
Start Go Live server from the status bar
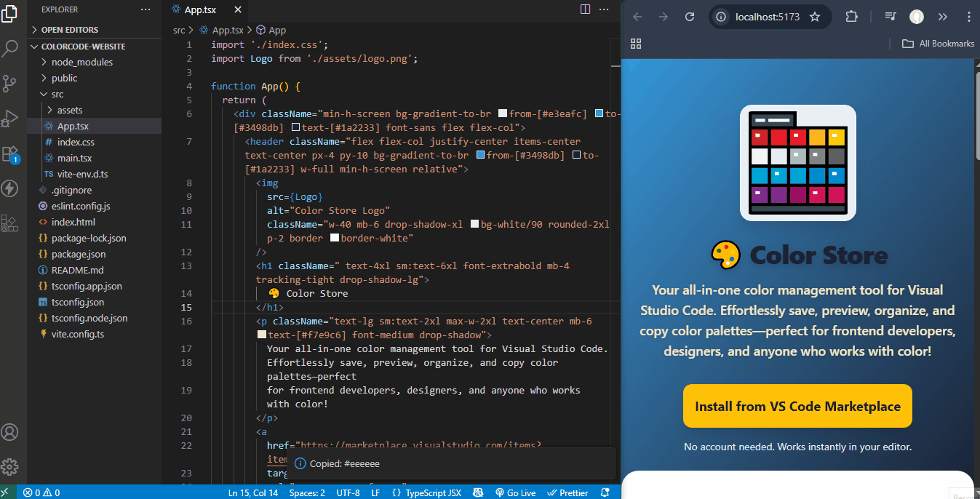pyautogui.click(x=515, y=492)
